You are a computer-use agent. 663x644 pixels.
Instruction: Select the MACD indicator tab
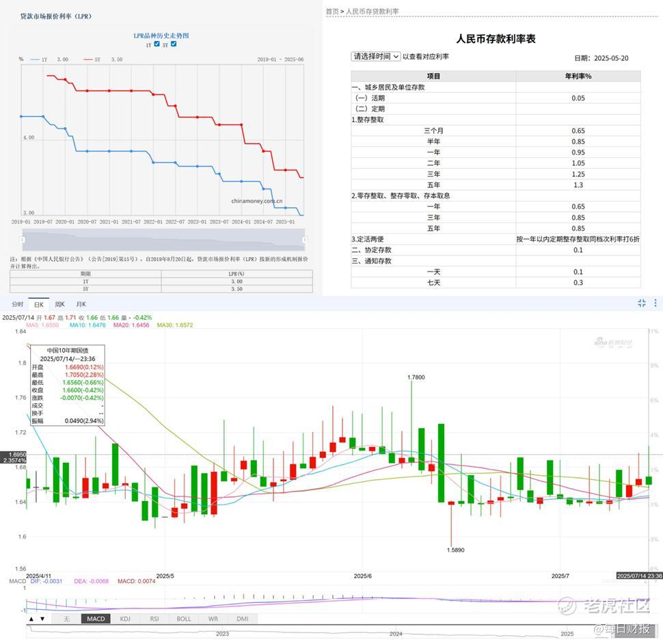click(96, 619)
